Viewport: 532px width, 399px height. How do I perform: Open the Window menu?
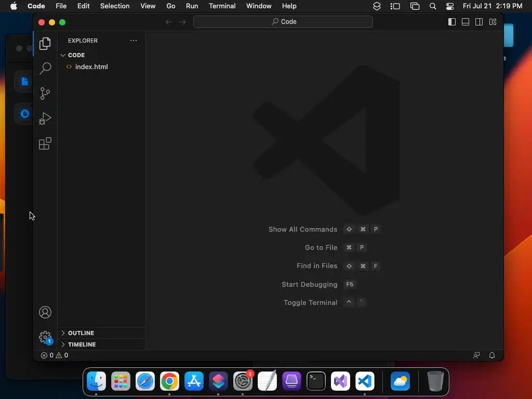click(259, 6)
